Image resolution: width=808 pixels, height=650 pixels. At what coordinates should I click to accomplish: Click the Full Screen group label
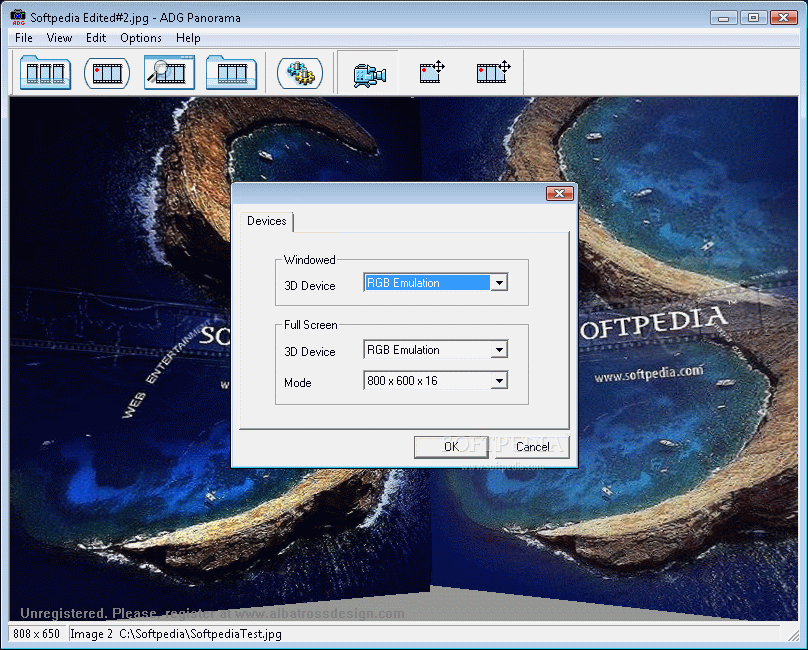tap(311, 325)
